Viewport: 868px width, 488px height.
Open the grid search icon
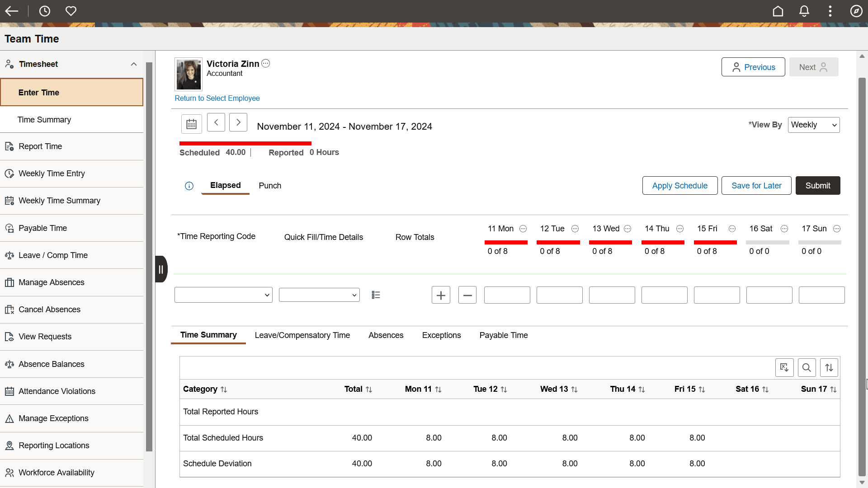[807, 368]
